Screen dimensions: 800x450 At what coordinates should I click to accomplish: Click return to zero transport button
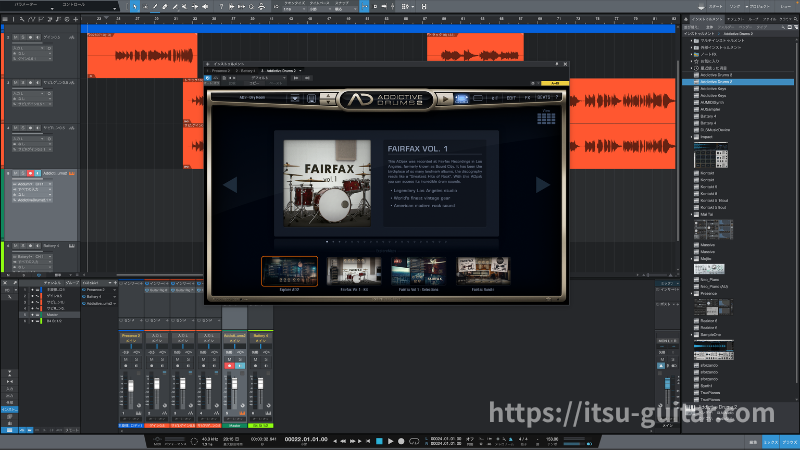368,441
